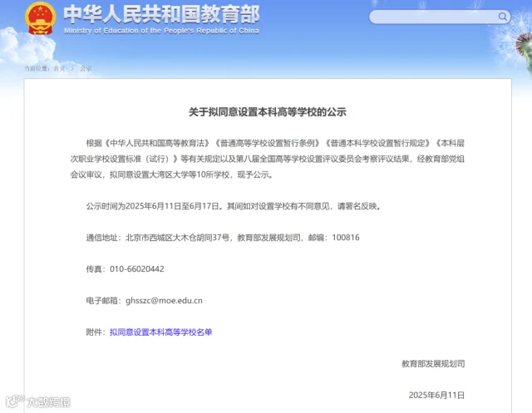The image size is (532, 413).
Task: Click the line starting 公示时间为2025年6月11日
Action: pyautogui.click(x=234, y=206)
